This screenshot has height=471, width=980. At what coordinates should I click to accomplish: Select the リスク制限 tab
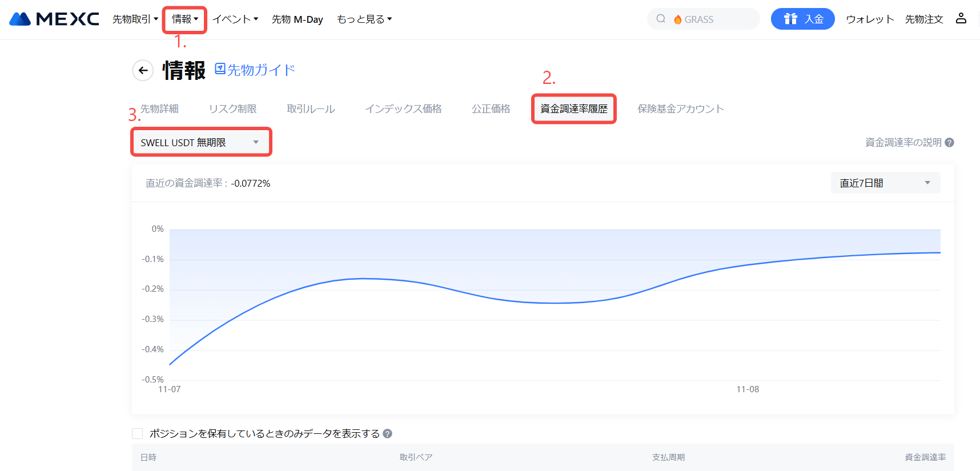232,108
